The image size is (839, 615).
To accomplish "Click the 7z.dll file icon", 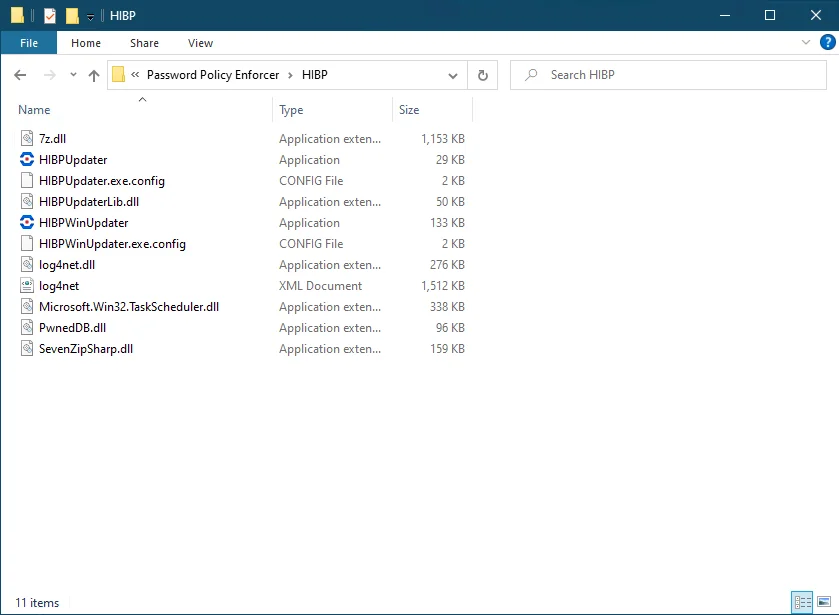I will pyautogui.click(x=27, y=139).
